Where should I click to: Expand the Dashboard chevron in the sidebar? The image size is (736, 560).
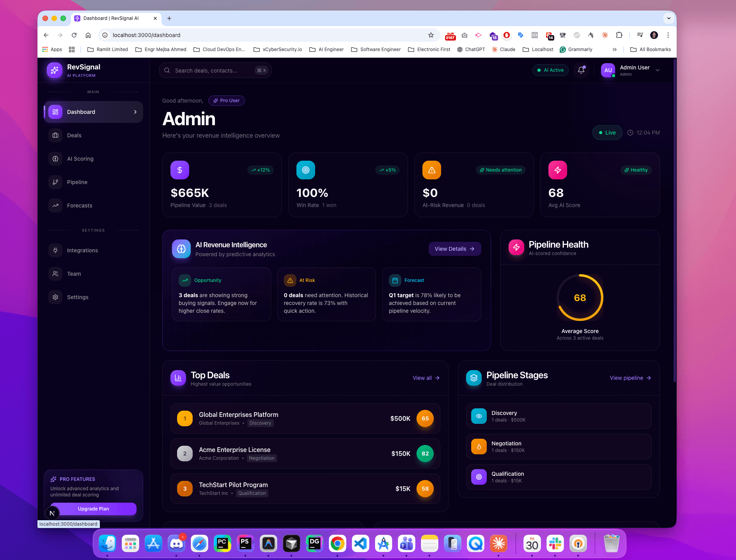pos(136,112)
